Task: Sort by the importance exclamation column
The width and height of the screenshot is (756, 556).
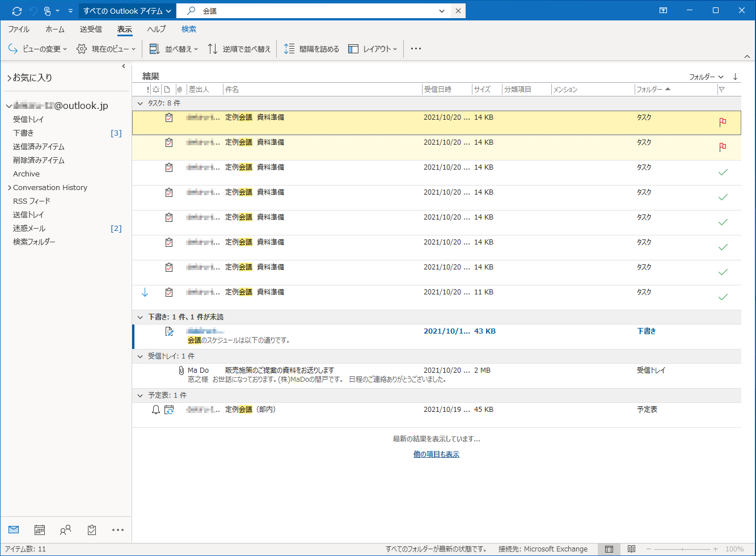Action: [x=147, y=90]
